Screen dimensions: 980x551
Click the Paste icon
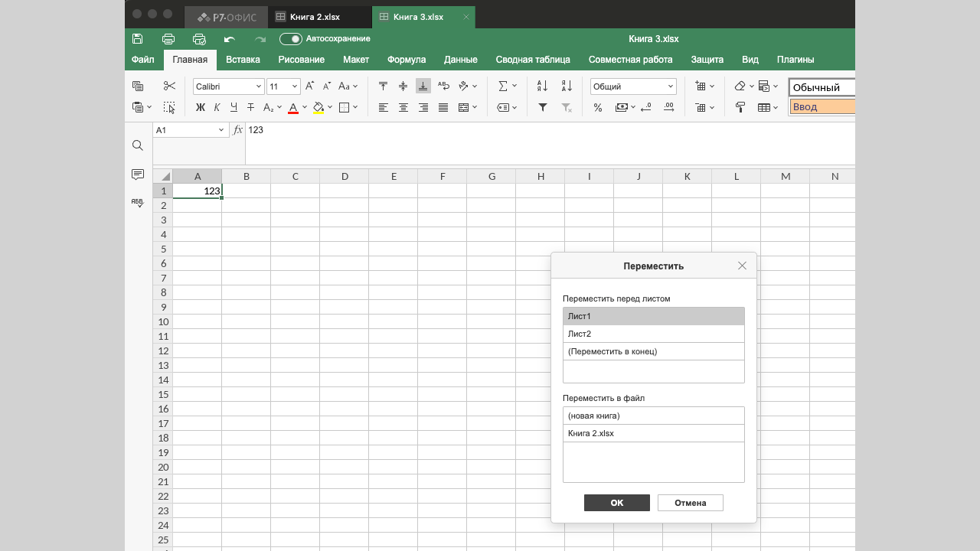click(139, 108)
